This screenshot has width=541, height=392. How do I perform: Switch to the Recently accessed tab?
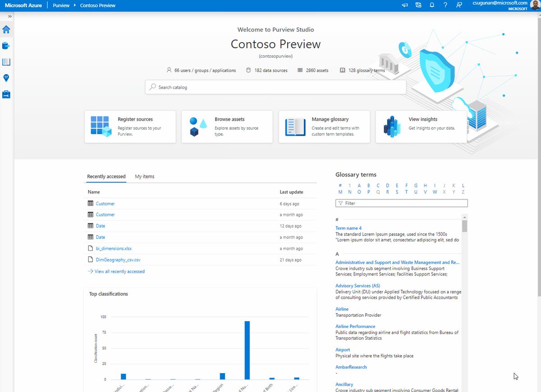pos(106,176)
